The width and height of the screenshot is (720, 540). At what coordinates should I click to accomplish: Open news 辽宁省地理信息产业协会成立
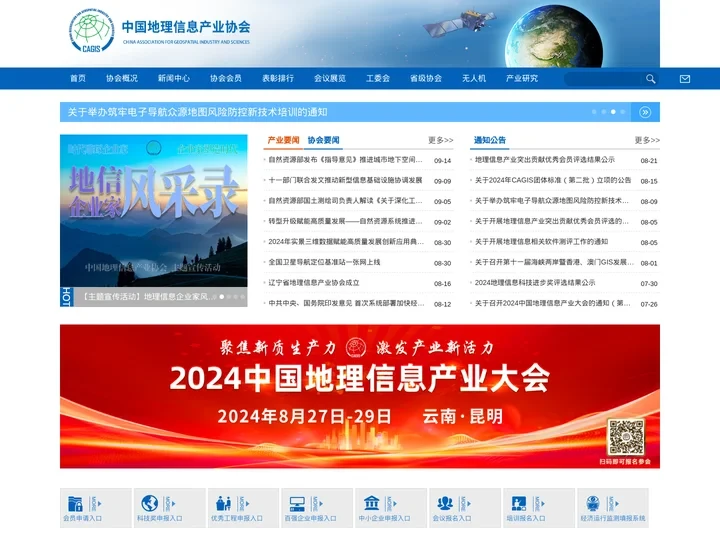[314, 282]
